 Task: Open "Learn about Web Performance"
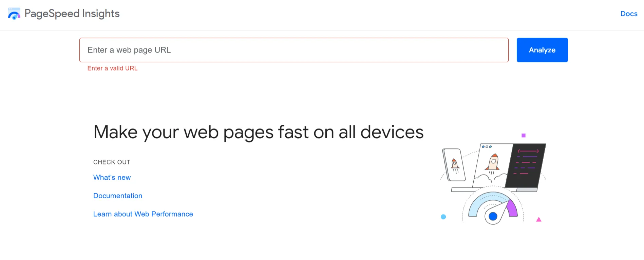[x=143, y=214]
